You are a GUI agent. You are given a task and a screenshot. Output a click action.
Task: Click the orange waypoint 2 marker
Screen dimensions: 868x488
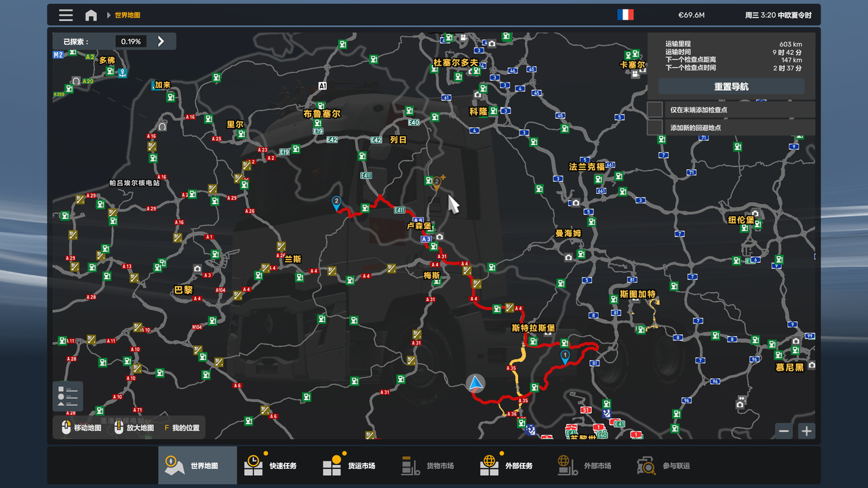(x=437, y=183)
